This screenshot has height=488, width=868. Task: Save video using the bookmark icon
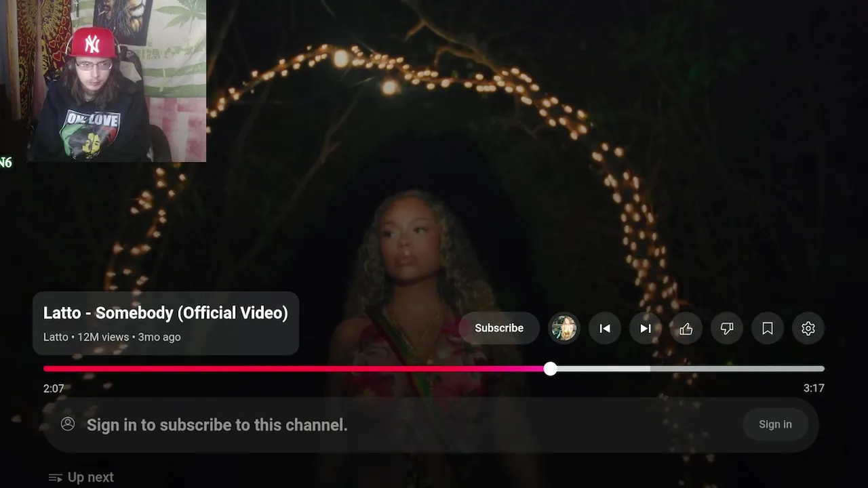pyautogui.click(x=768, y=328)
